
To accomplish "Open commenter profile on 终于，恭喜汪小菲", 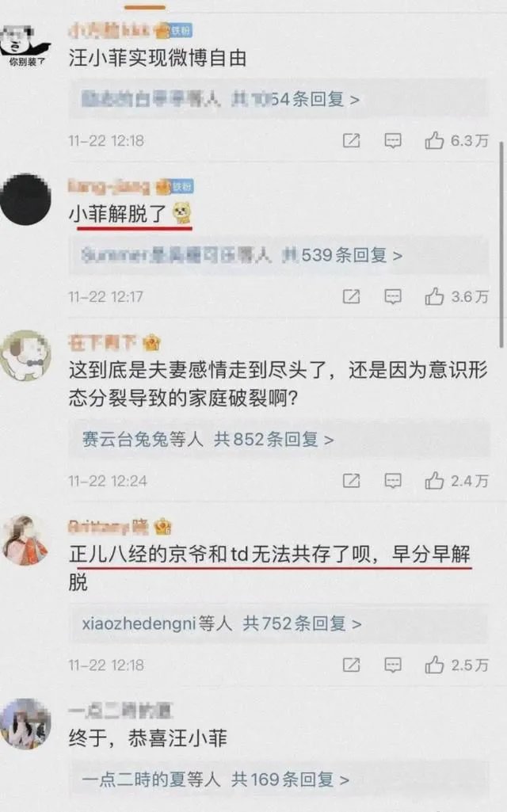I will click(x=26, y=723).
